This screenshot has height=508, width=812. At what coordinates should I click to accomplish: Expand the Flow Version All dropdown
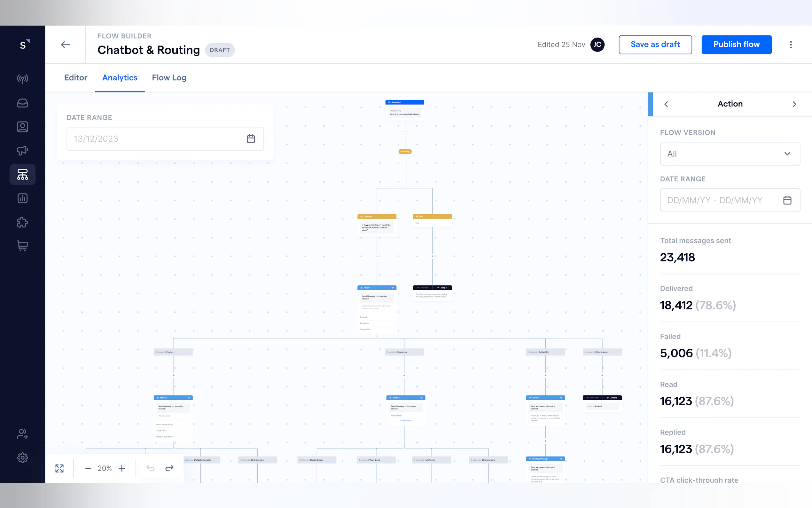click(730, 154)
